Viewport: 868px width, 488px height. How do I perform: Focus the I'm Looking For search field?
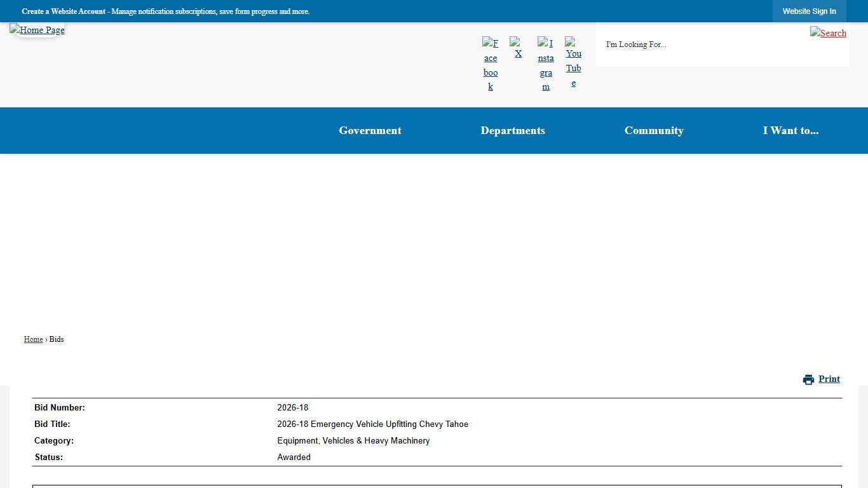(x=699, y=44)
